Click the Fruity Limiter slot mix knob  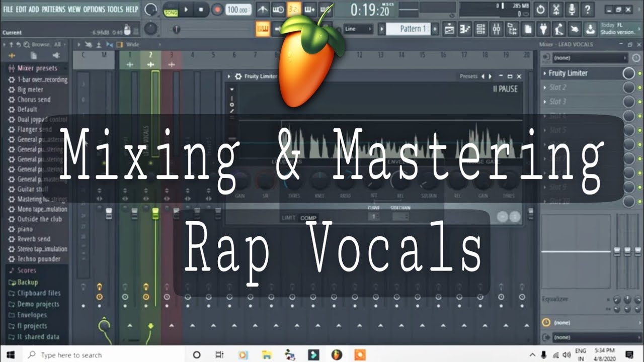point(628,73)
